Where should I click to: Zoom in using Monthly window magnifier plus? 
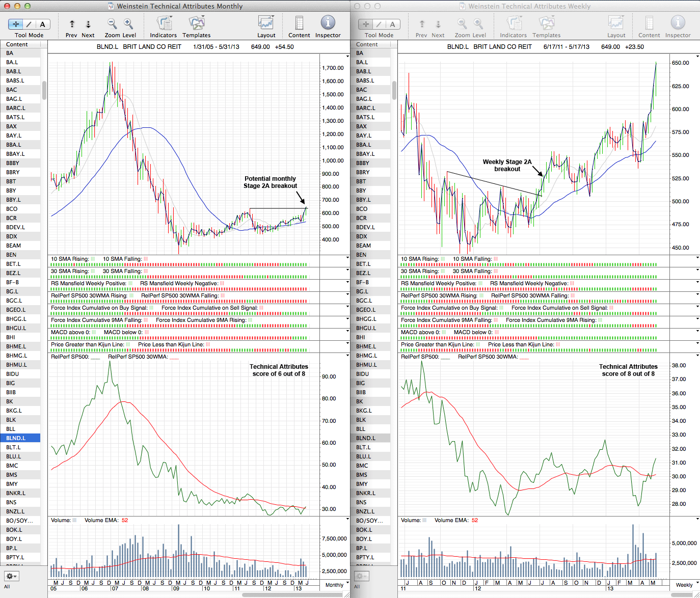(128, 24)
